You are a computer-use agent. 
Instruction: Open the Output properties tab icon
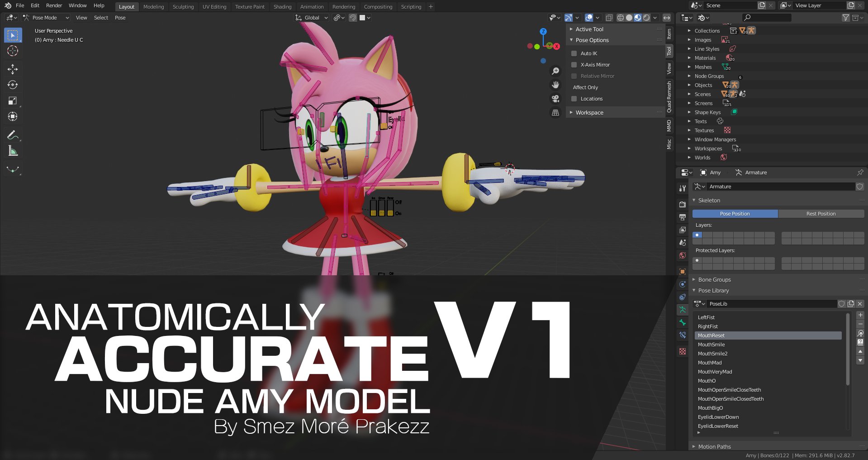683,217
